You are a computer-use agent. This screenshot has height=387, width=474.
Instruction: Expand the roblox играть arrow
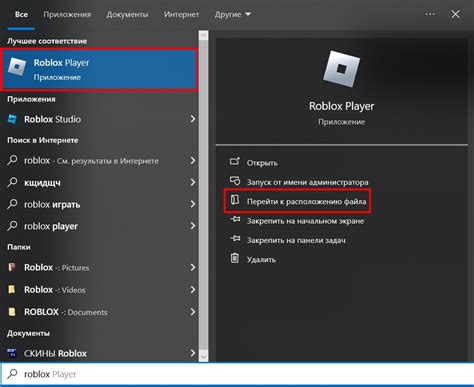[x=193, y=204]
